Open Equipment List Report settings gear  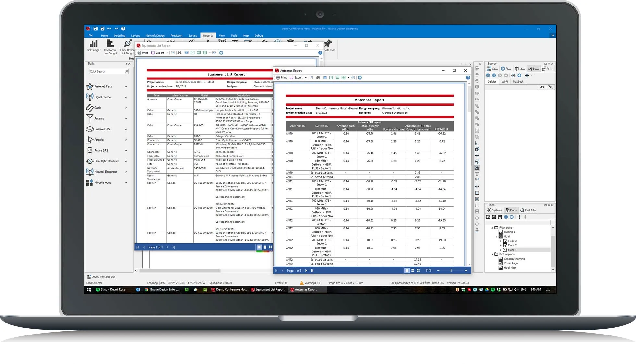pos(221,53)
